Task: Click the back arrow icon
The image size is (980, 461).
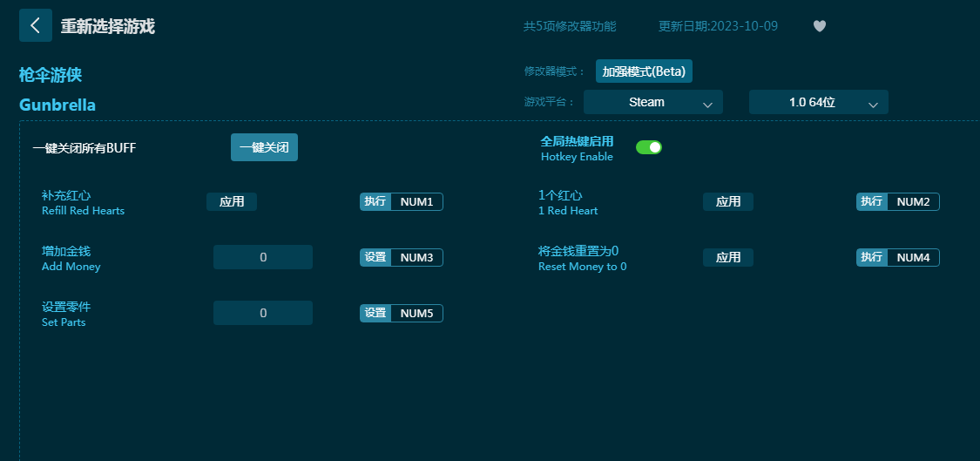Action: click(x=36, y=25)
